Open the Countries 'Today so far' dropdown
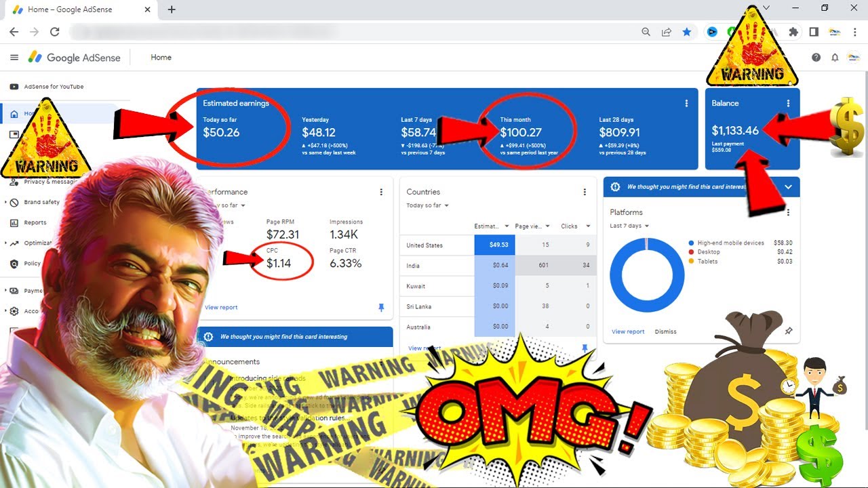 (428, 205)
